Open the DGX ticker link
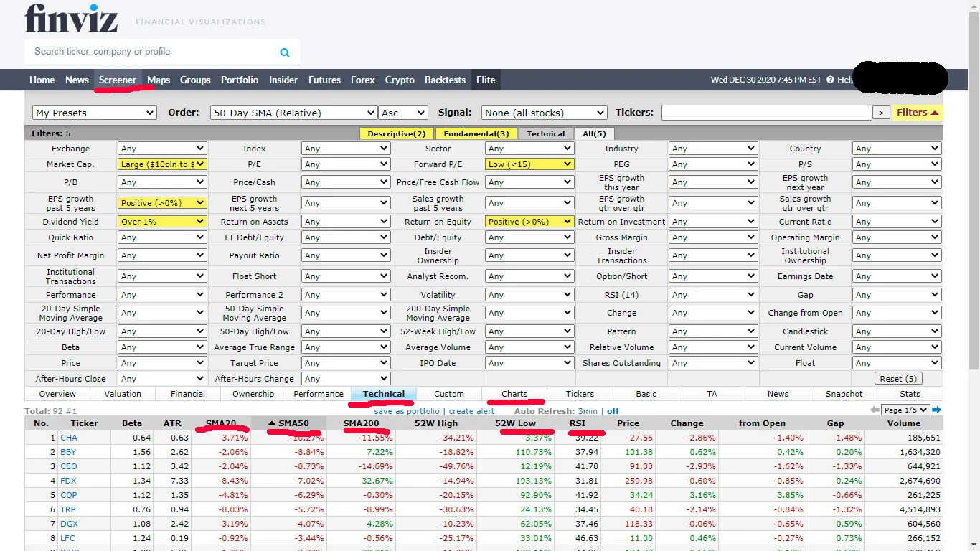Viewport: 980px width, 551px height. (69, 524)
